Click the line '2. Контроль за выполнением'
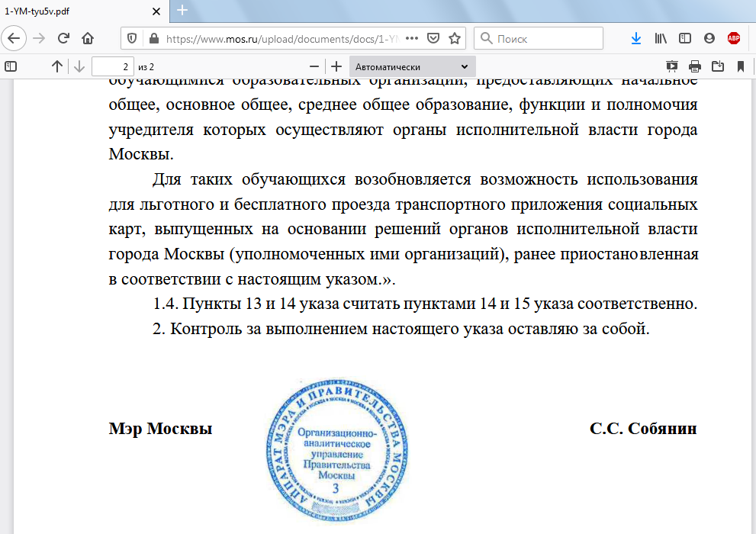Screen dimensions: 756x534 coord(401,329)
